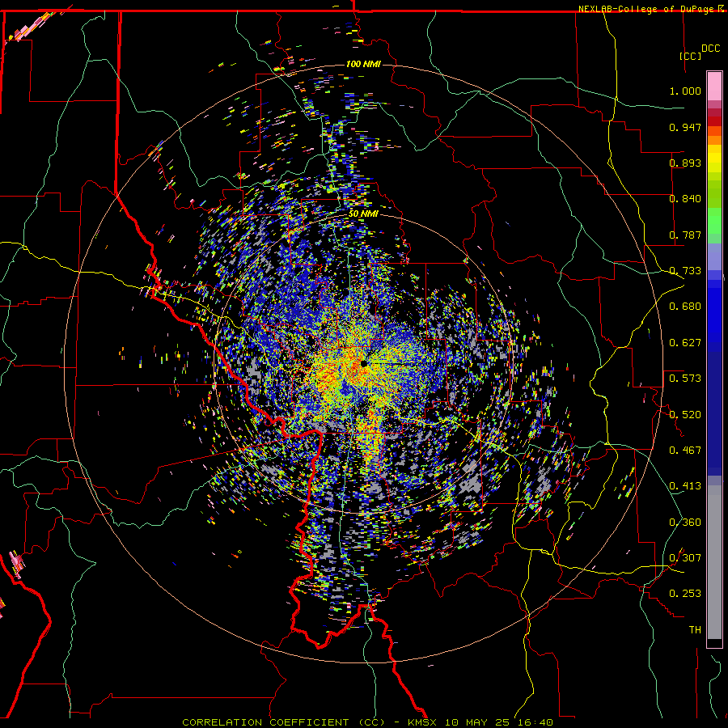Click the 0.413 color scale value
The width and height of the screenshot is (728, 728).
coord(685,486)
